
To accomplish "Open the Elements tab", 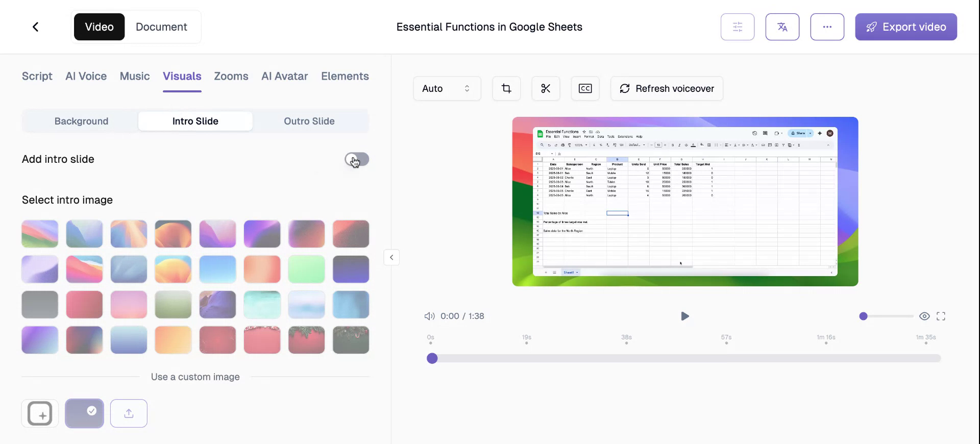I will coord(345,76).
